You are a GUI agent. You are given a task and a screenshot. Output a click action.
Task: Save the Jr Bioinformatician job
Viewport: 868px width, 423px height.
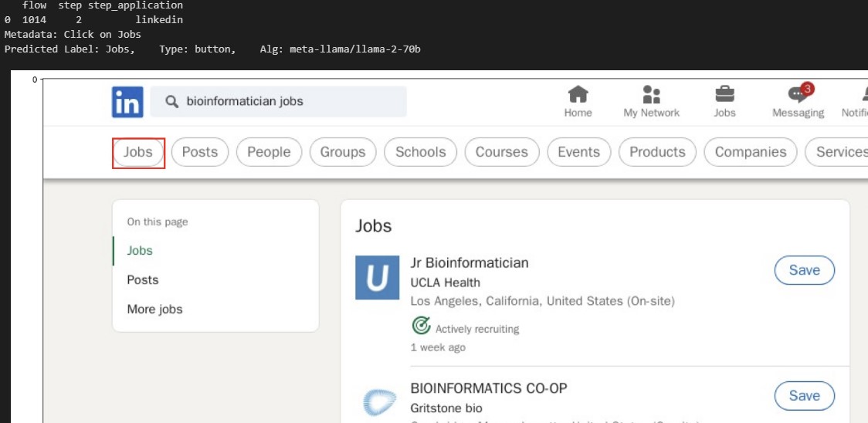(x=804, y=270)
